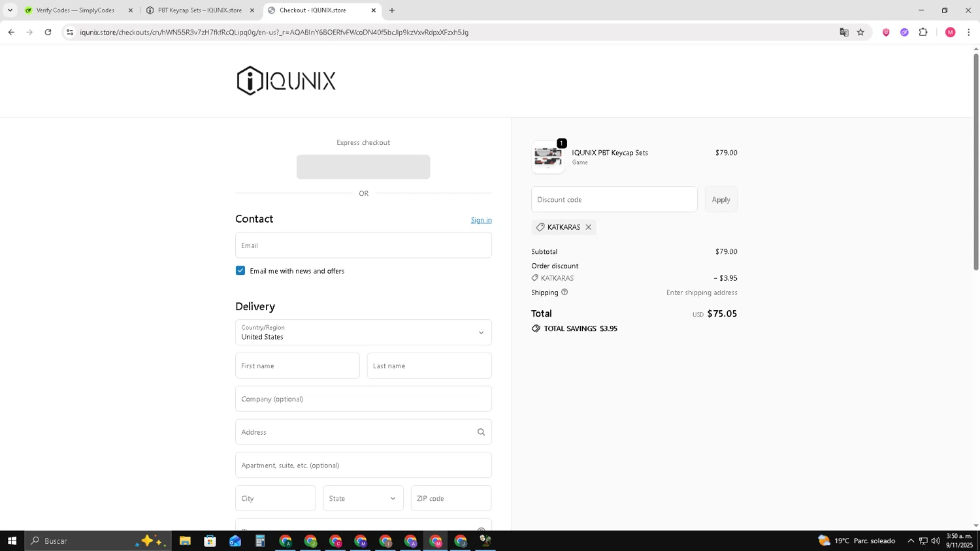The width and height of the screenshot is (980, 551).
Task: Click the keycap set product thumbnail
Action: pyautogui.click(x=548, y=157)
